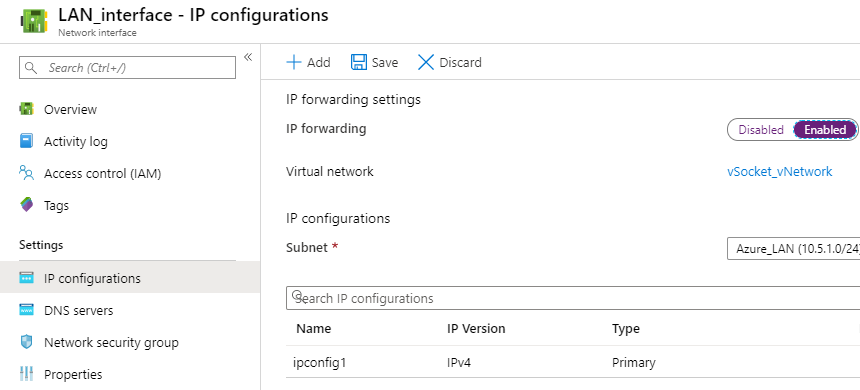The height and width of the screenshot is (390, 860).
Task: Click the X icon for Discard
Action: click(426, 62)
